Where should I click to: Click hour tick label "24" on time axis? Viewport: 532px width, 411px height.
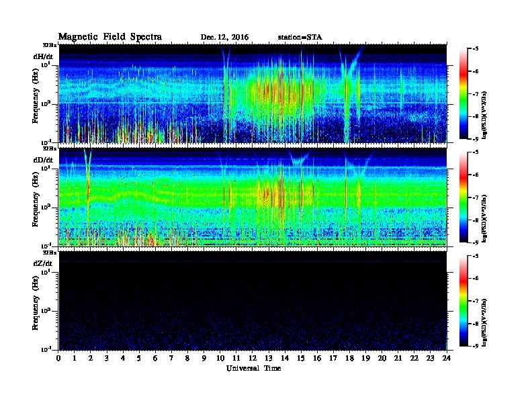447,358
